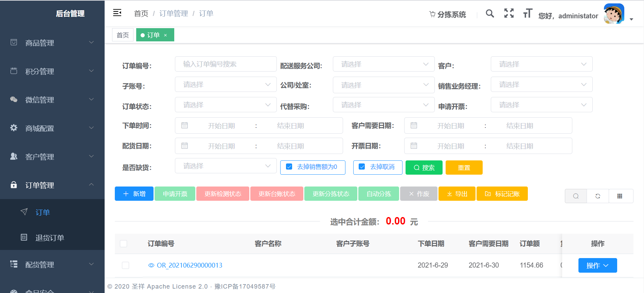Click the list icon beside 退货订单
This screenshot has width=644, height=293.
(x=24, y=237)
